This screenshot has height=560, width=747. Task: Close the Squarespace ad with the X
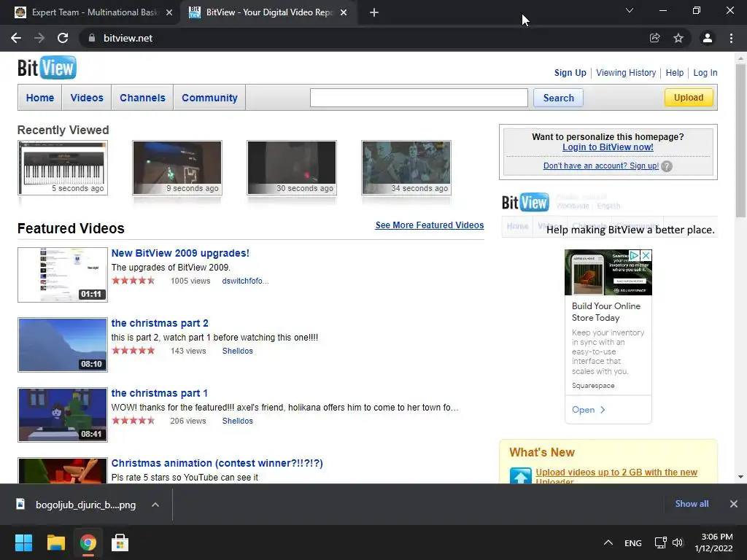coord(646,255)
